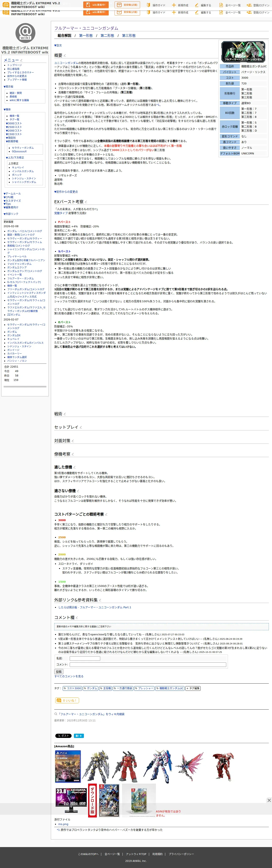The width and height of the screenshot is (272, 868).
Task: Focus the 名前 input field
Action: 85,658
